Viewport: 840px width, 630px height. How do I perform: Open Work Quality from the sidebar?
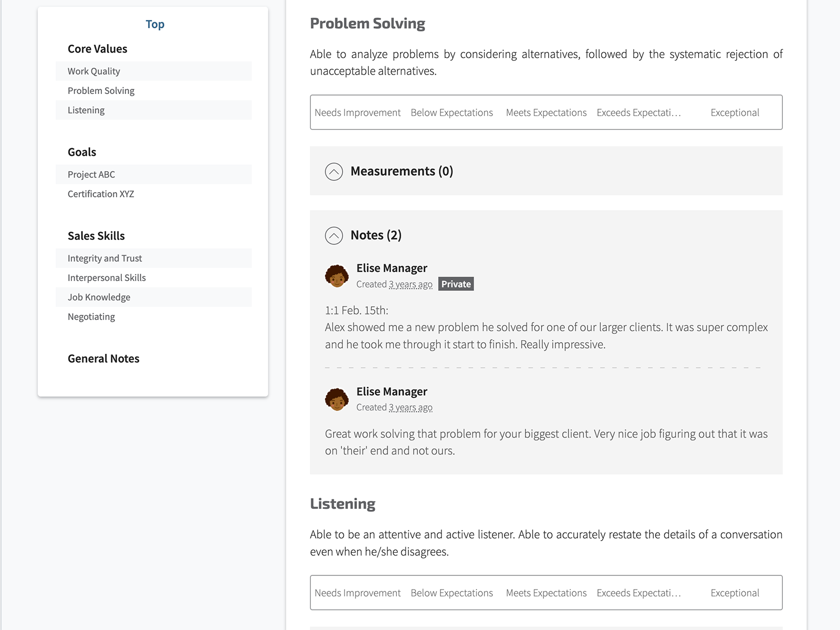tap(93, 71)
